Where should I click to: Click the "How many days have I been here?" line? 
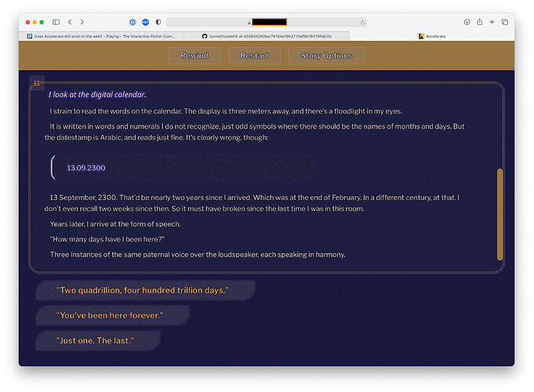click(x=107, y=239)
